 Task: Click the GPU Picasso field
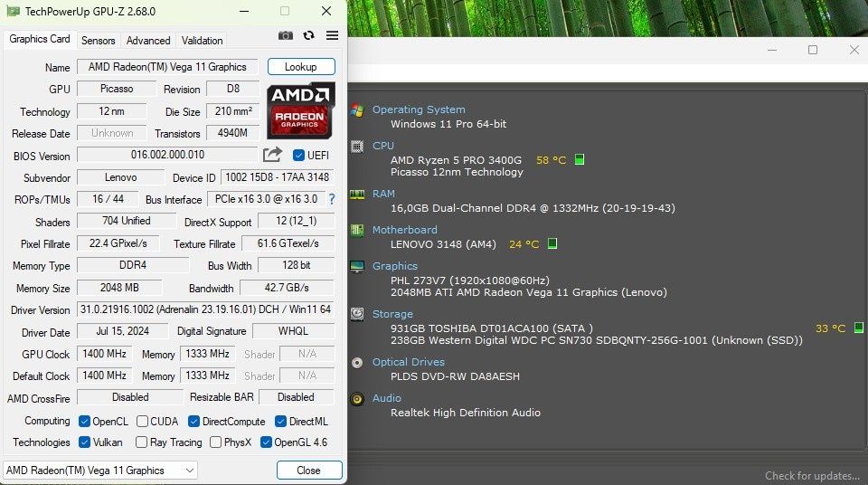[117, 89]
